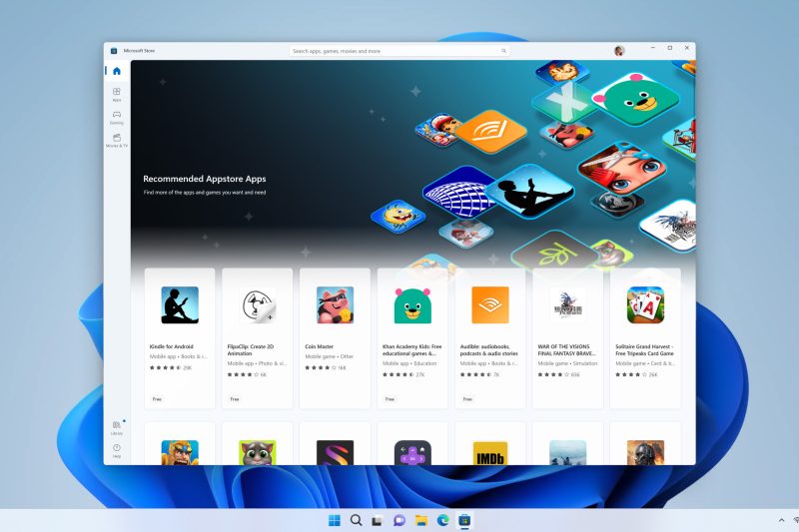Open the user profile avatar
The image size is (799, 532).
(x=619, y=50)
